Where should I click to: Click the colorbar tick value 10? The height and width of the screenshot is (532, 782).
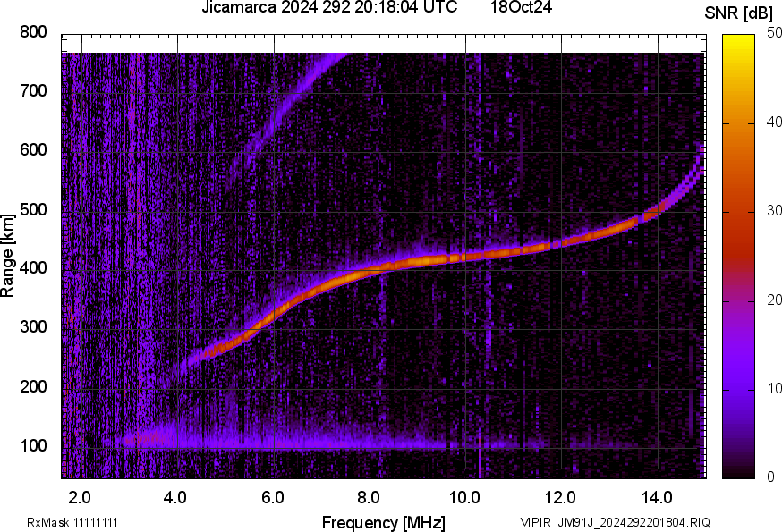774,388
